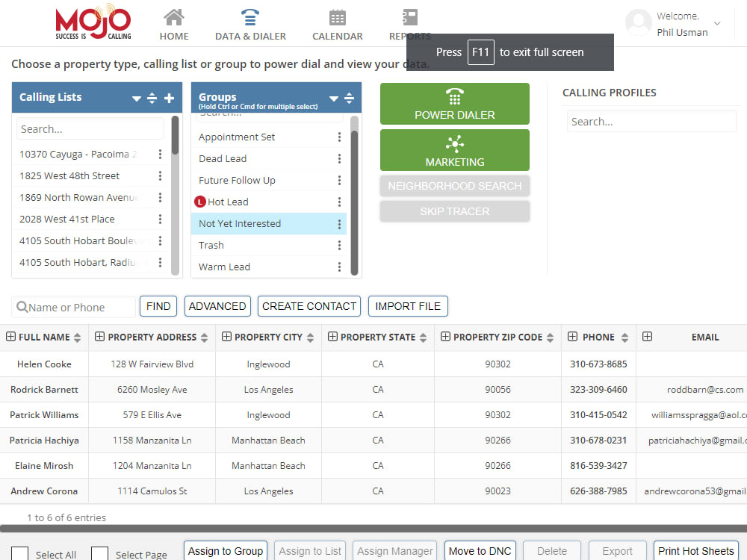The width and height of the screenshot is (747, 560).
Task: Click Move to DNC button
Action: (x=480, y=551)
